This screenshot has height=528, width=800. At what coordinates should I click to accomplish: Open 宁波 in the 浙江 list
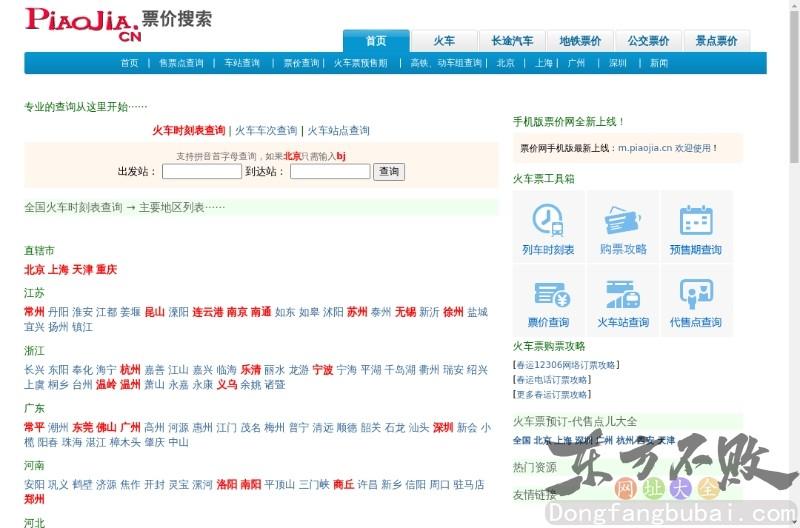pos(322,370)
